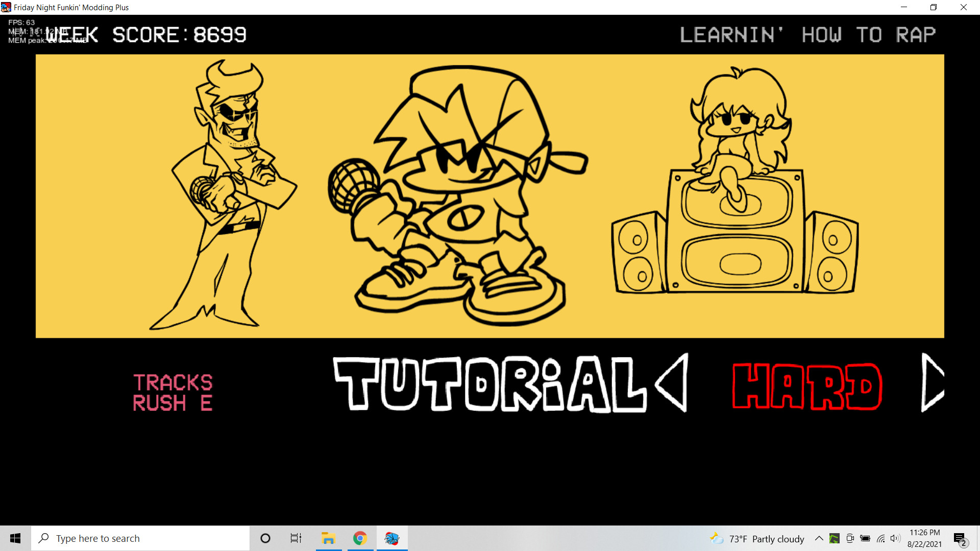The width and height of the screenshot is (980, 551).
Task: Click the Friday Night Funkin' taskbar icon
Action: tap(392, 538)
